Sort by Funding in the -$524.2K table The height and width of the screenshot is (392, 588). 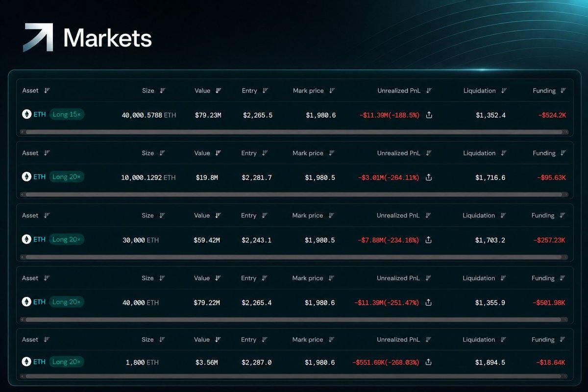[x=563, y=91]
